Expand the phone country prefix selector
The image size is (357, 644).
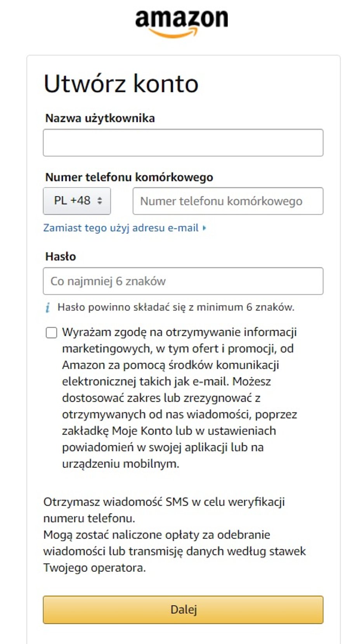tap(76, 201)
